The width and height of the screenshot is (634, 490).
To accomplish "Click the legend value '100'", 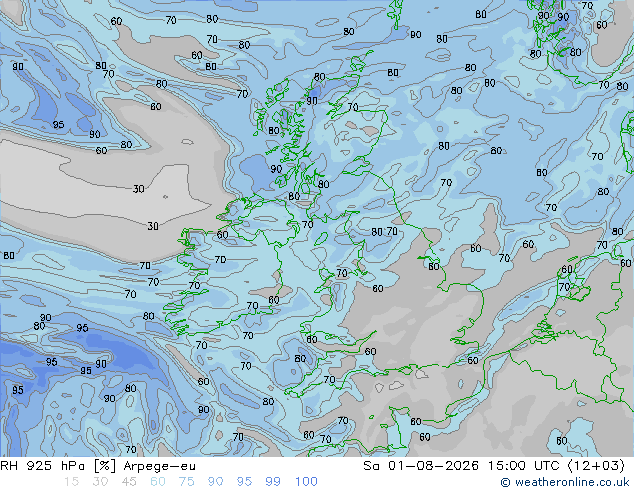I will coord(306,482).
